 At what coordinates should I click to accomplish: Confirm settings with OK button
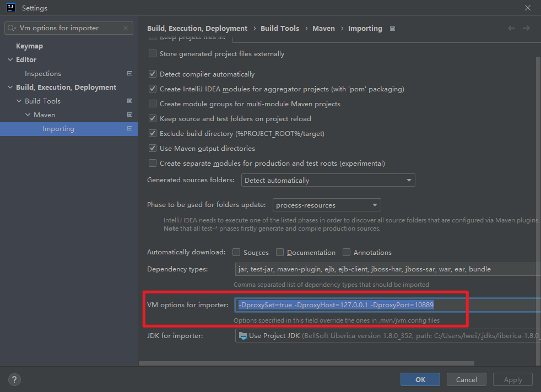click(x=420, y=379)
